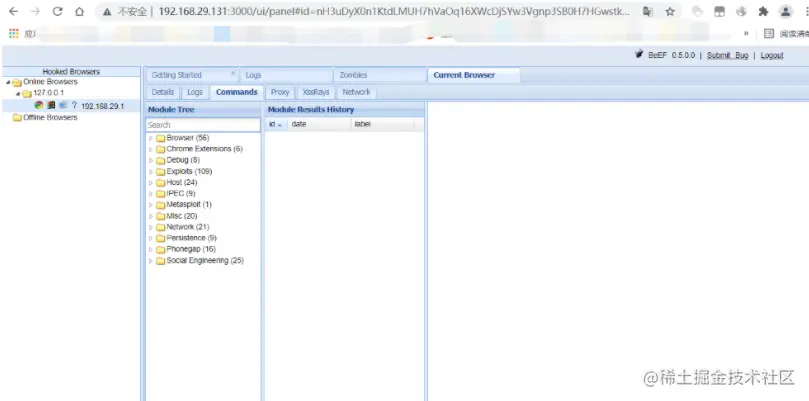Viewport: 809px width, 401px height.
Task: Open the apps grid icon in bookmarks bar
Action: tap(14, 34)
